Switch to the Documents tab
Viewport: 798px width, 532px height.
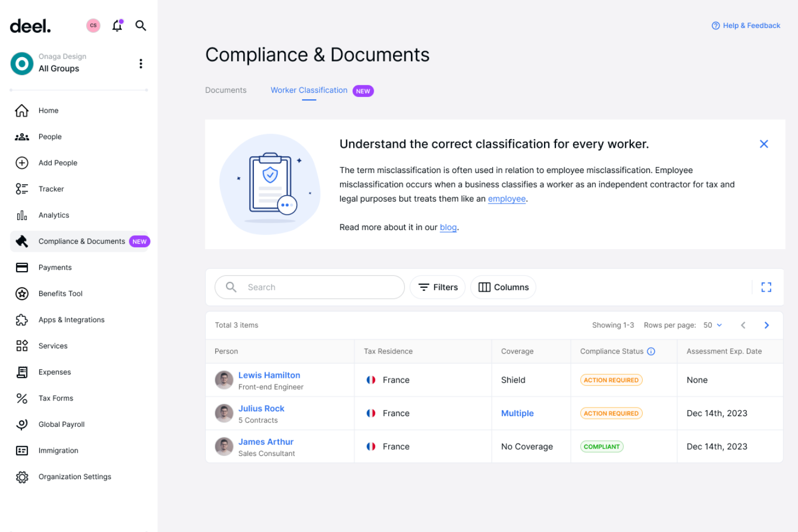tap(225, 90)
